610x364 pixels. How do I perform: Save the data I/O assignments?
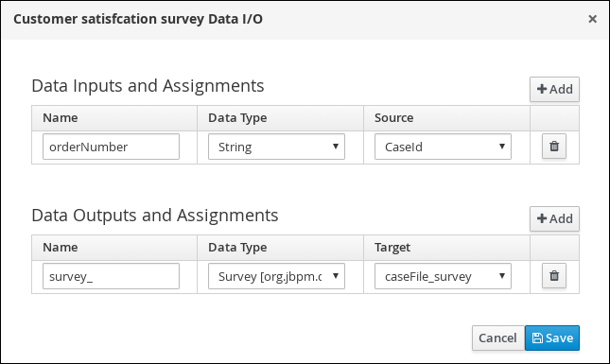coord(552,338)
